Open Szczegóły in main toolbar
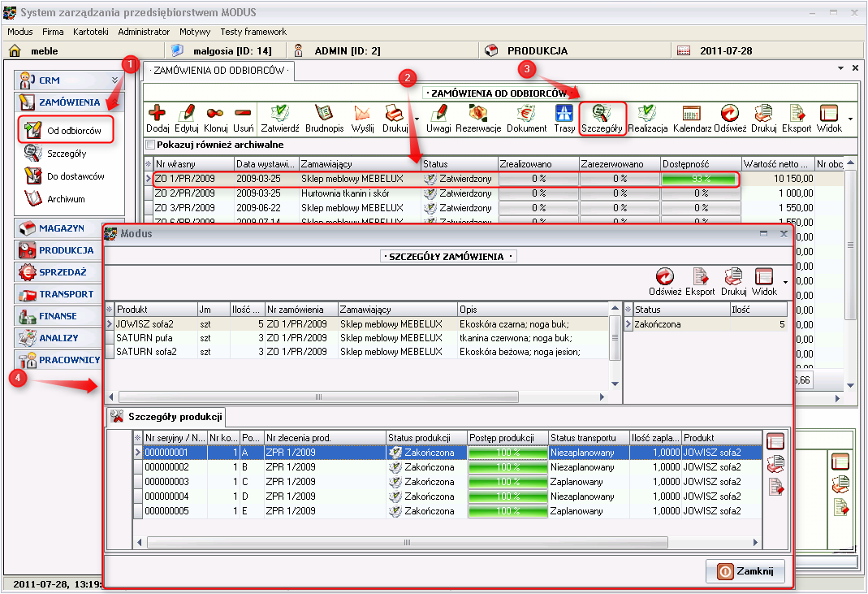Image resolution: width=868 pixels, height=594 pixels. 602,113
